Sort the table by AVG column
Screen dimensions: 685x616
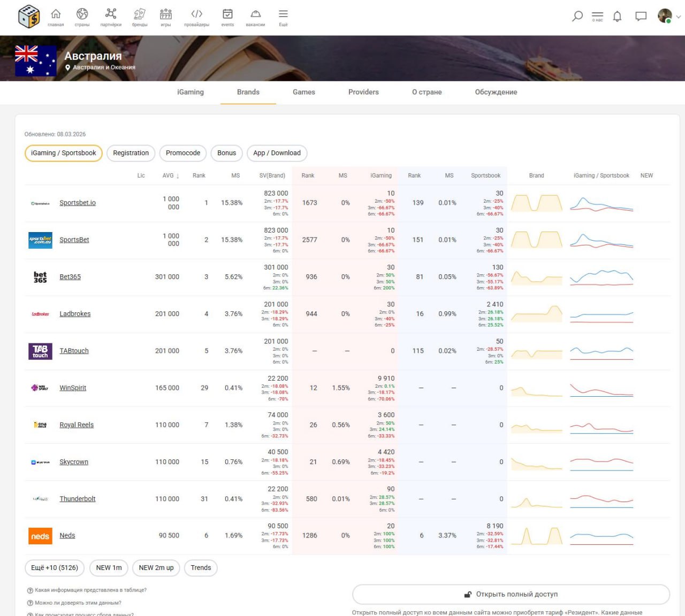pyautogui.click(x=170, y=175)
